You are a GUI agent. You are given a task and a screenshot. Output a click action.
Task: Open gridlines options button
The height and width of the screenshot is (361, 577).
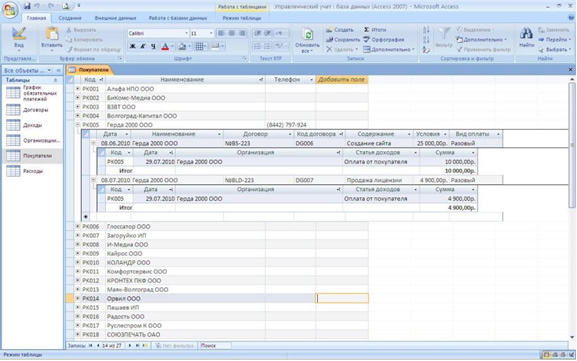point(199,46)
